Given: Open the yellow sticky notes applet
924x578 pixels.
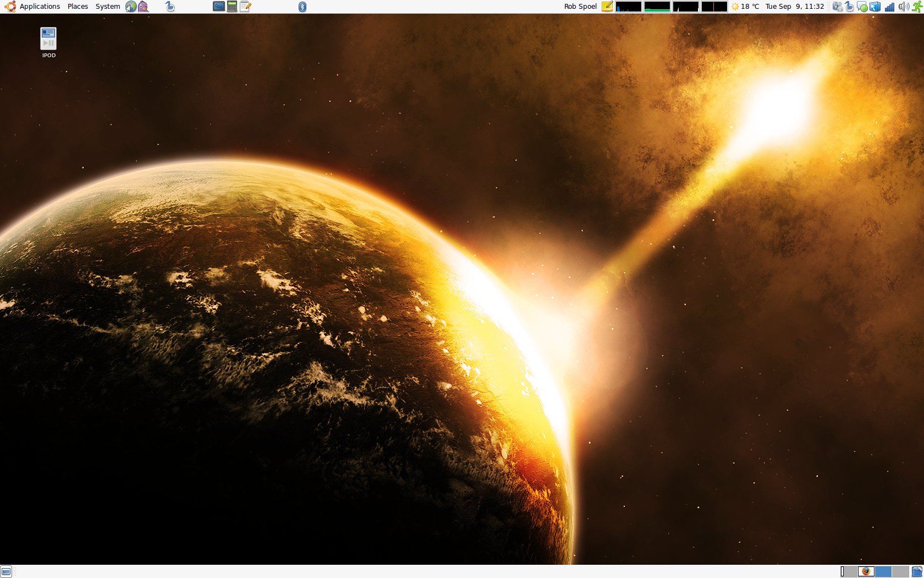Looking at the screenshot, I should click(607, 7).
